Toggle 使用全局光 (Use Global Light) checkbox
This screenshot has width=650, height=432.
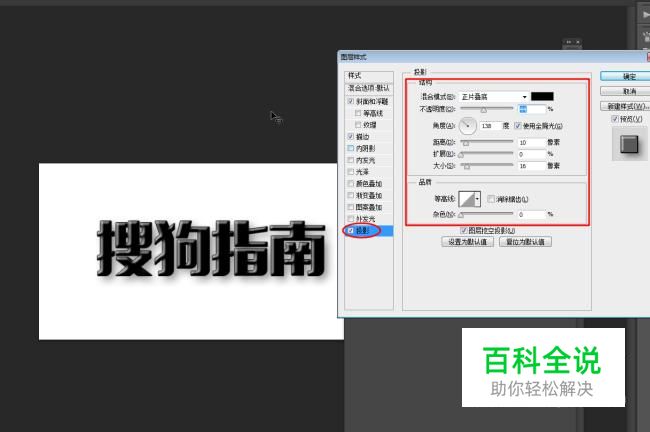[518, 126]
